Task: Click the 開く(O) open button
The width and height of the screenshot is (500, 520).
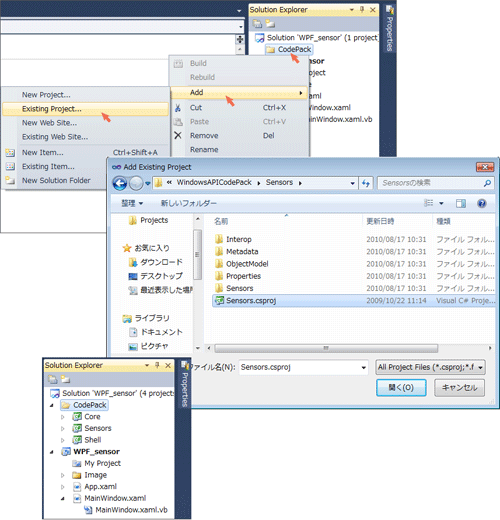Action: [x=401, y=388]
